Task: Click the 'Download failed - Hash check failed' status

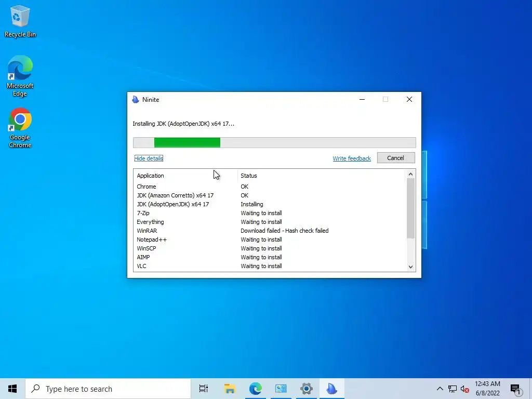Action: click(x=284, y=231)
